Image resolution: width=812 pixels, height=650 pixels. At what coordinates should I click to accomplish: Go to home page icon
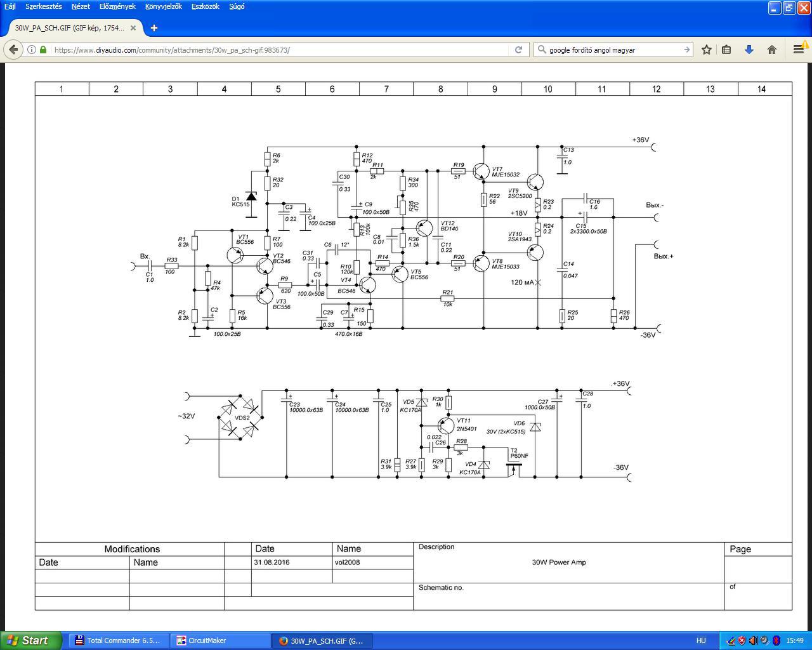tap(772, 50)
